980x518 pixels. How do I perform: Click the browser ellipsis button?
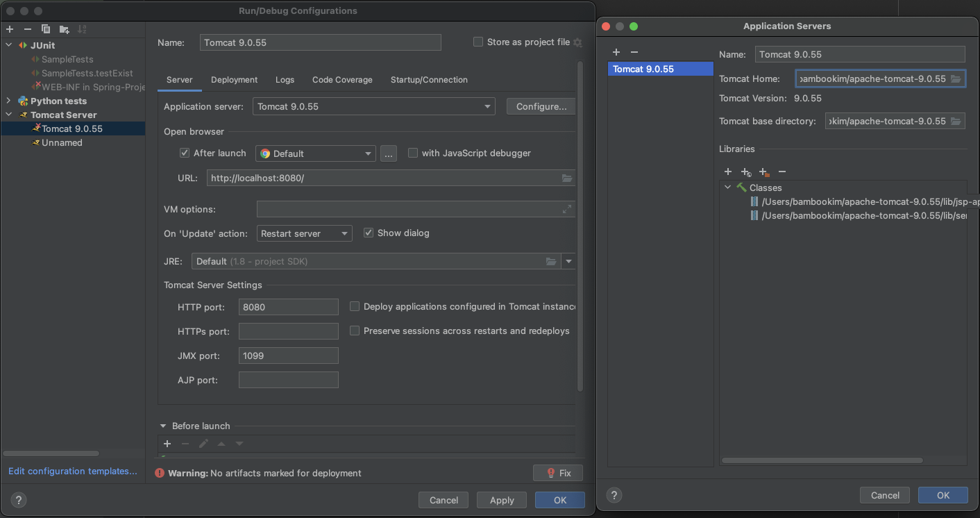click(x=389, y=153)
